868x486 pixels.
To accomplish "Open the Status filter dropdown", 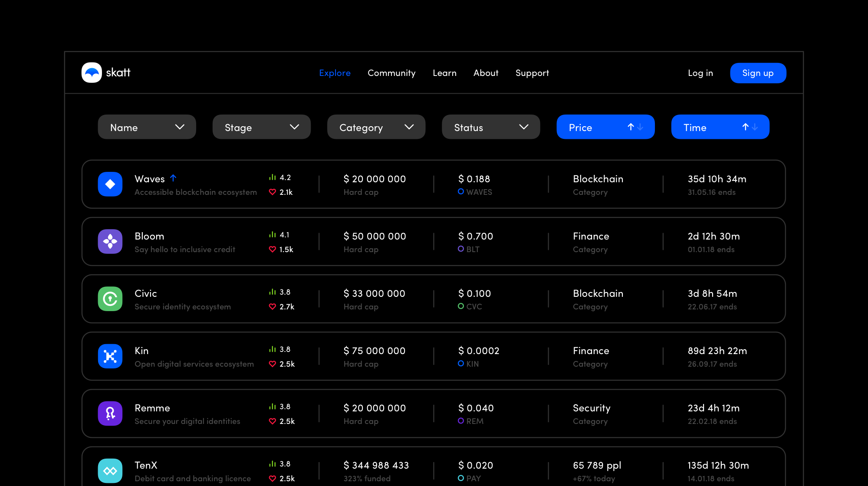I will [490, 127].
